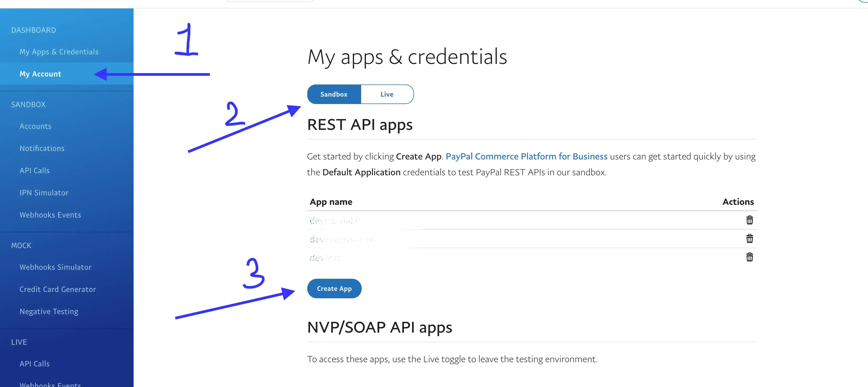Image resolution: width=868 pixels, height=387 pixels.
Task: Open PayPal Commerce Platform for Business link
Action: 526,157
